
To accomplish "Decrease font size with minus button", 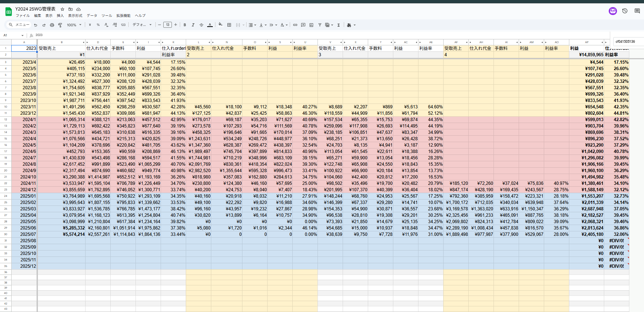I will (x=159, y=25).
